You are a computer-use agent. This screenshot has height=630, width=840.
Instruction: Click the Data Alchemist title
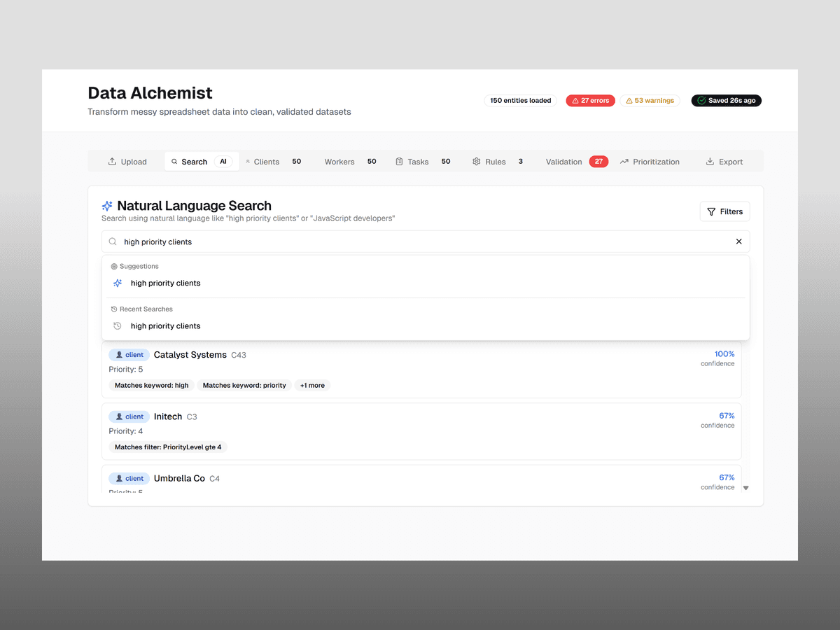[150, 93]
